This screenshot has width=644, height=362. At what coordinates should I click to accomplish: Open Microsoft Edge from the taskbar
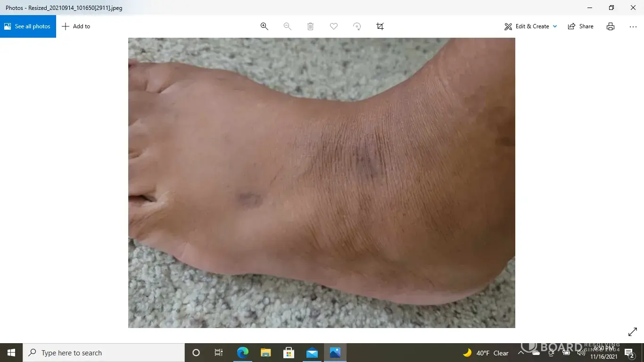coord(242,353)
